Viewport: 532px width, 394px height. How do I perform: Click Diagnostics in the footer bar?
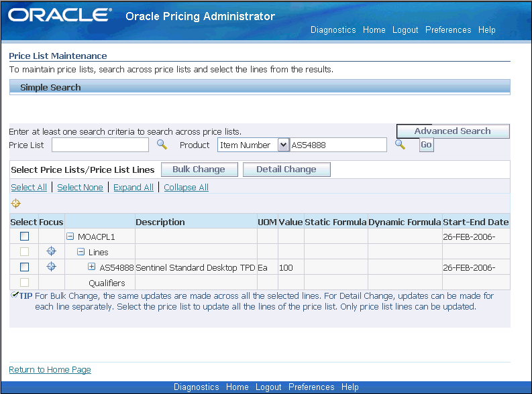pyautogui.click(x=197, y=387)
